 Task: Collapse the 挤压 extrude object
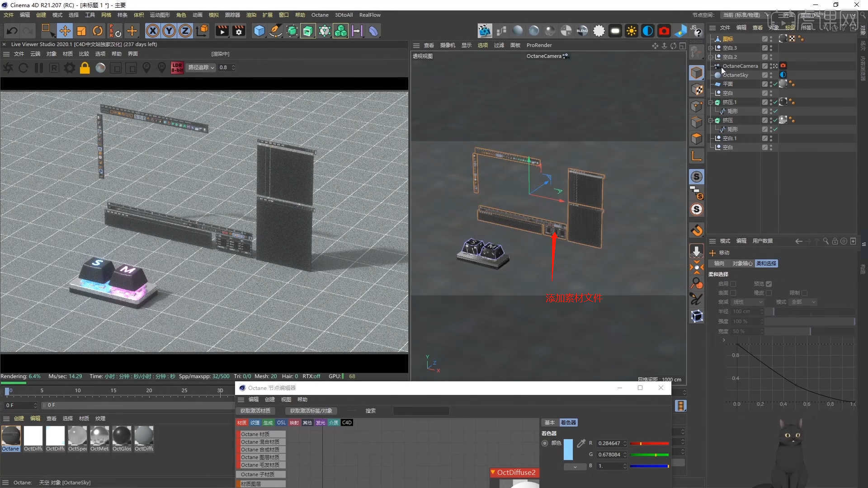tap(711, 120)
